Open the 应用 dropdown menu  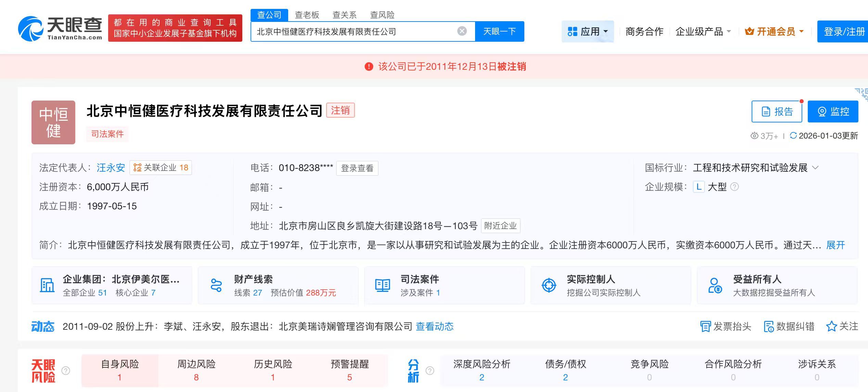point(588,31)
